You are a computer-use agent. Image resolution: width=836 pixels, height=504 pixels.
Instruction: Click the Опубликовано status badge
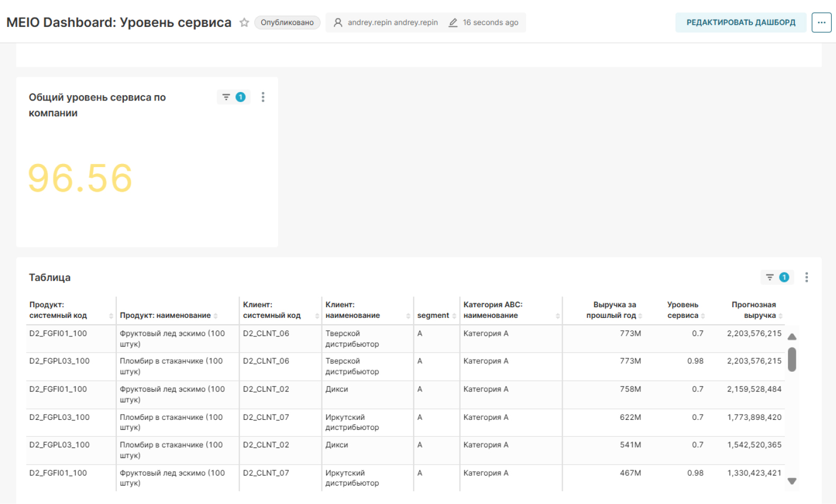click(287, 22)
